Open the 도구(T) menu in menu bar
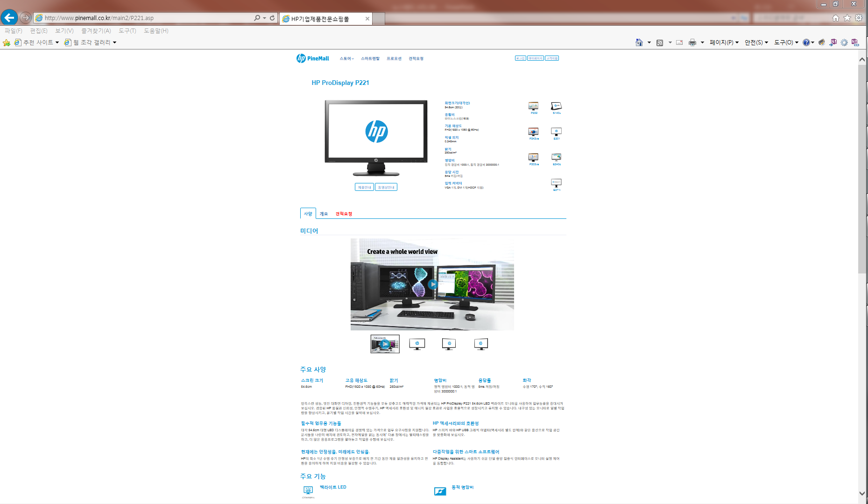The image size is (868, 504). 127,31
